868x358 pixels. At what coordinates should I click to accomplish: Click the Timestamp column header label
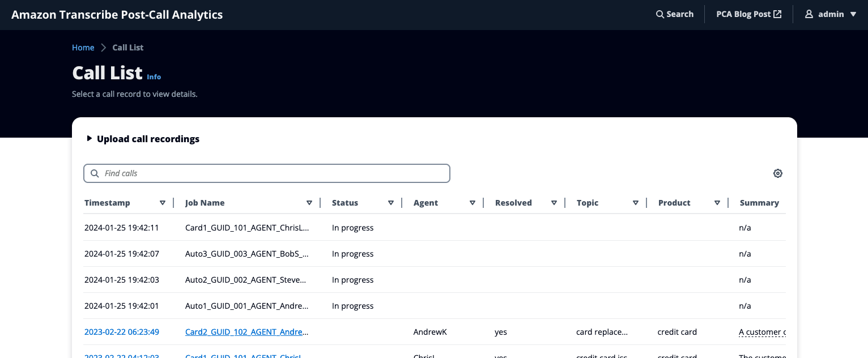(x=107, y=203)
